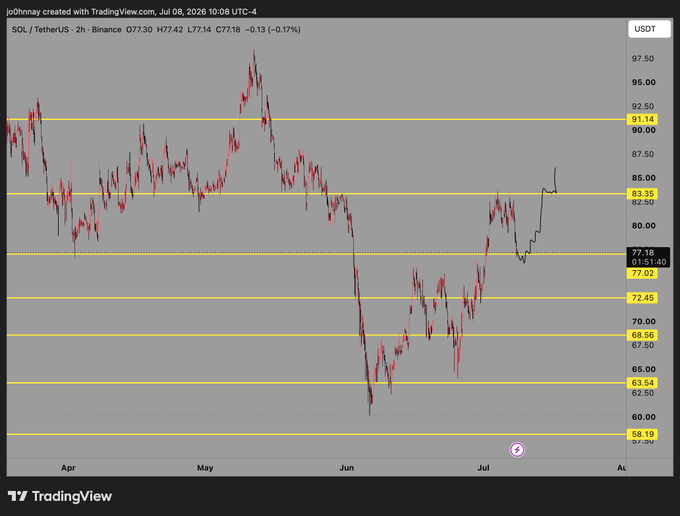Select the 63.54 yellow price label
The height and width of the screenshot is (516, 680).
[x=642, y=383]
